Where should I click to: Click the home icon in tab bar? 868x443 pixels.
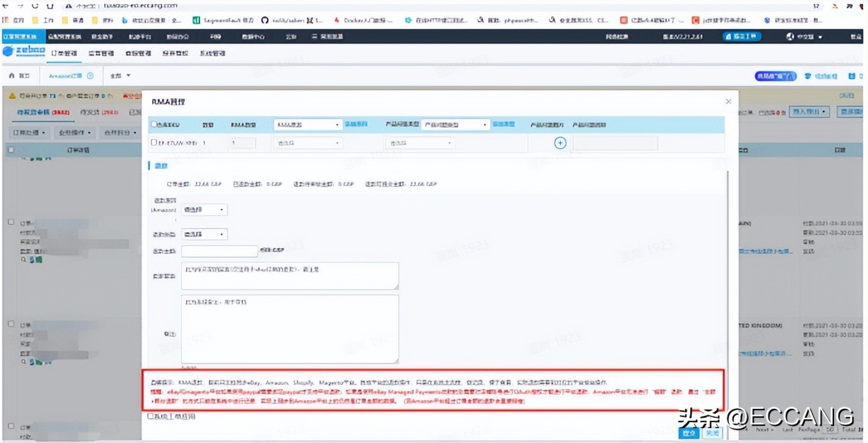point(13,76)
